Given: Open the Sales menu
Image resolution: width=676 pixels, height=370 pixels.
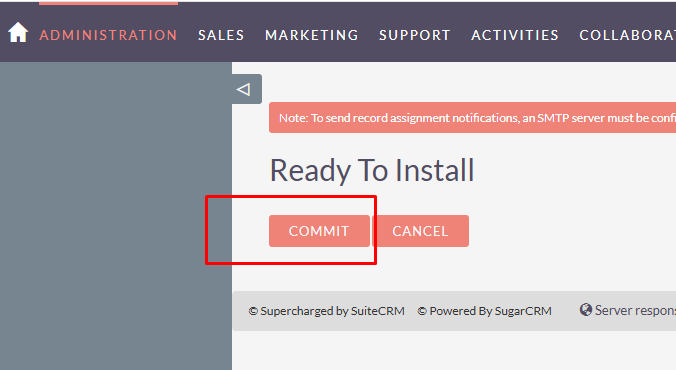Looking at the screenshot, I should point(221,35).
